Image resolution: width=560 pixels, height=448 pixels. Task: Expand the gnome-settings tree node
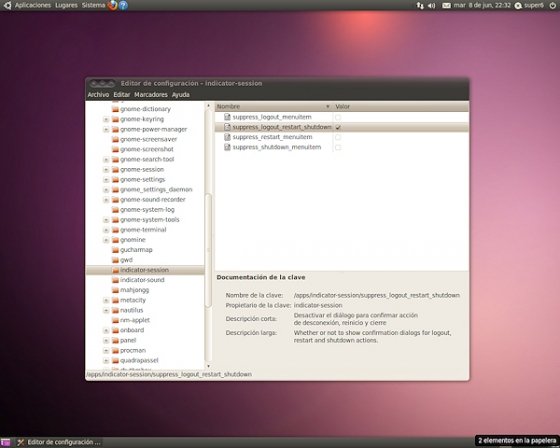[106, 179]
